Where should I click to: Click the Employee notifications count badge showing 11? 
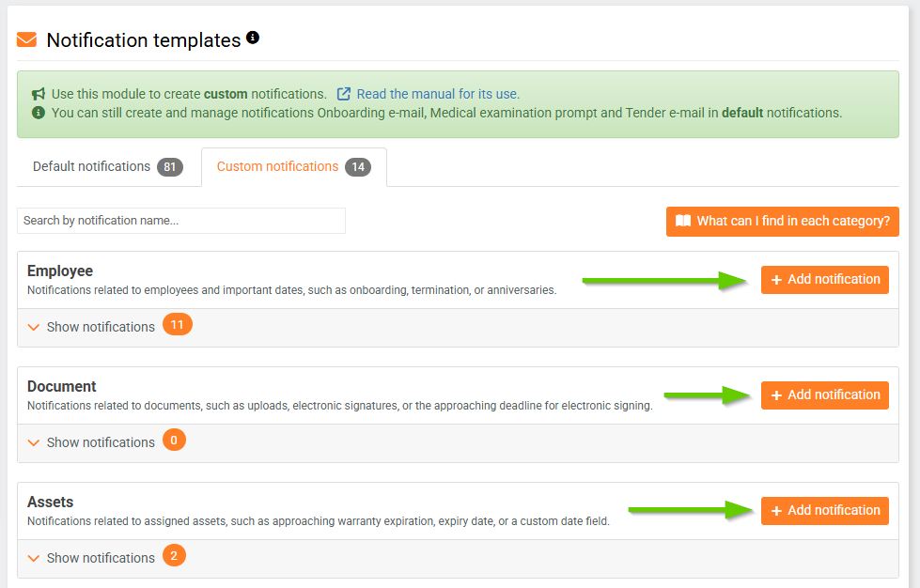coord(177,326)
